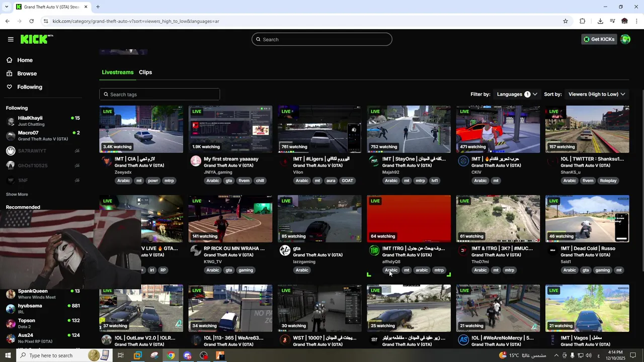This screenshot has height=362, width=644.
Task: Click mtrp tag under TheD7mi stream
Action: (510, 270)
